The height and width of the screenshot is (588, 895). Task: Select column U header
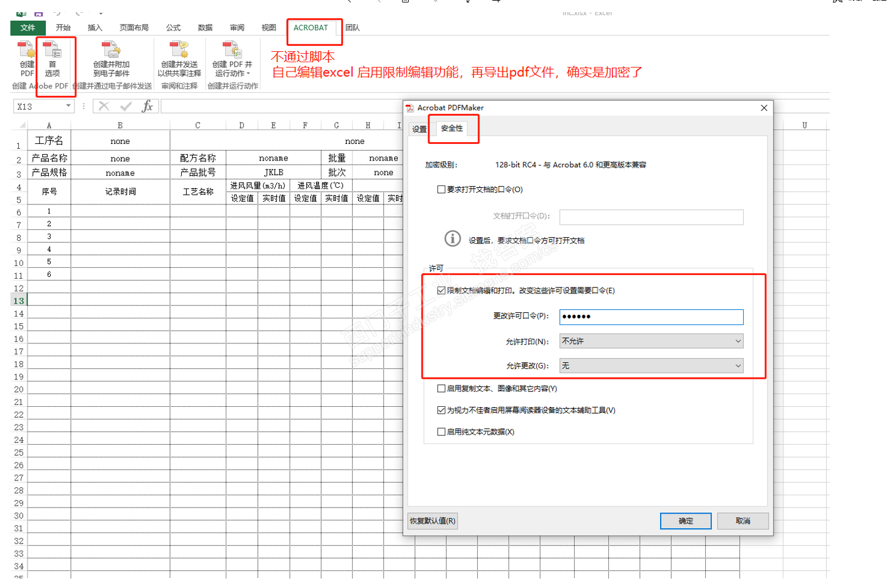tap(805, 125)
